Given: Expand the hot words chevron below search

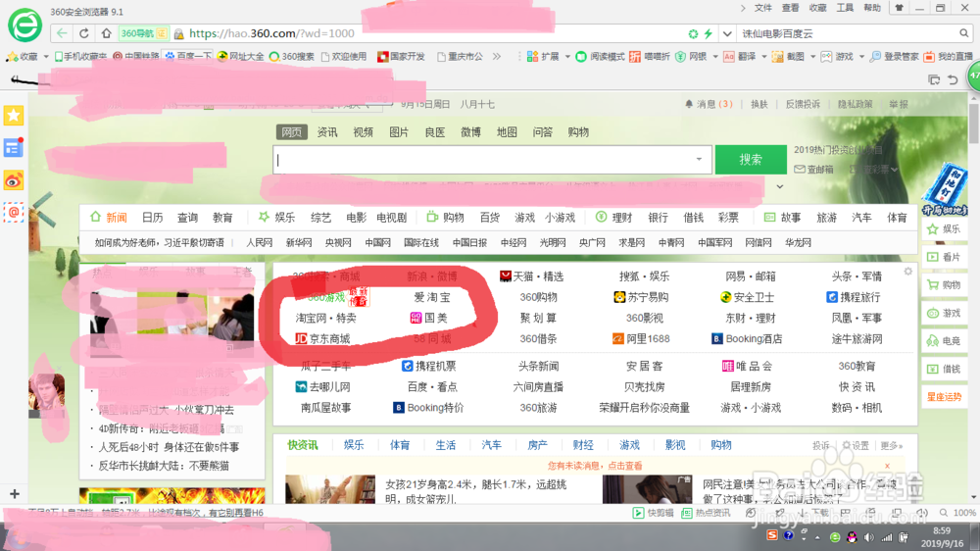Looking at the screenshot, I should (779, 186).
